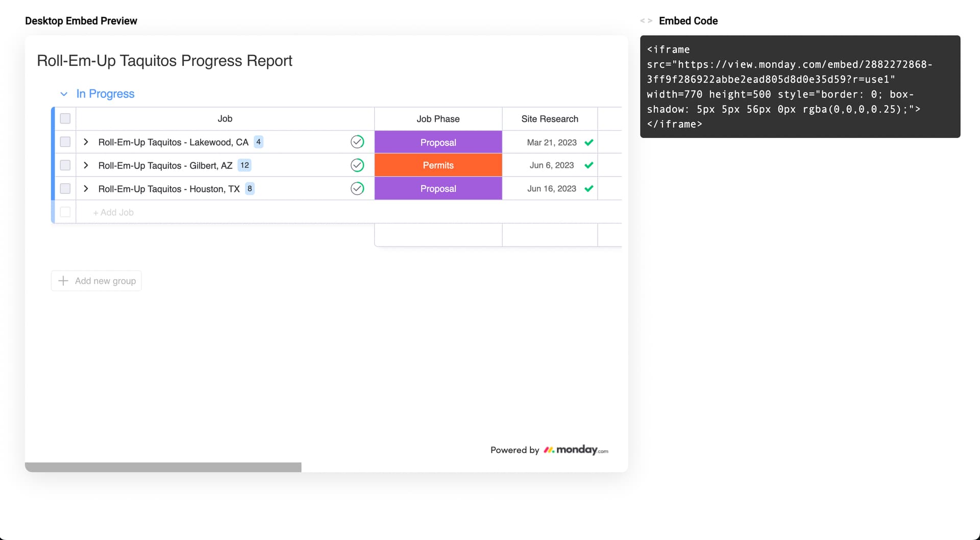Click the Site Research column header
The height and width of the screenshot is (540, 980).
[550, 119]
